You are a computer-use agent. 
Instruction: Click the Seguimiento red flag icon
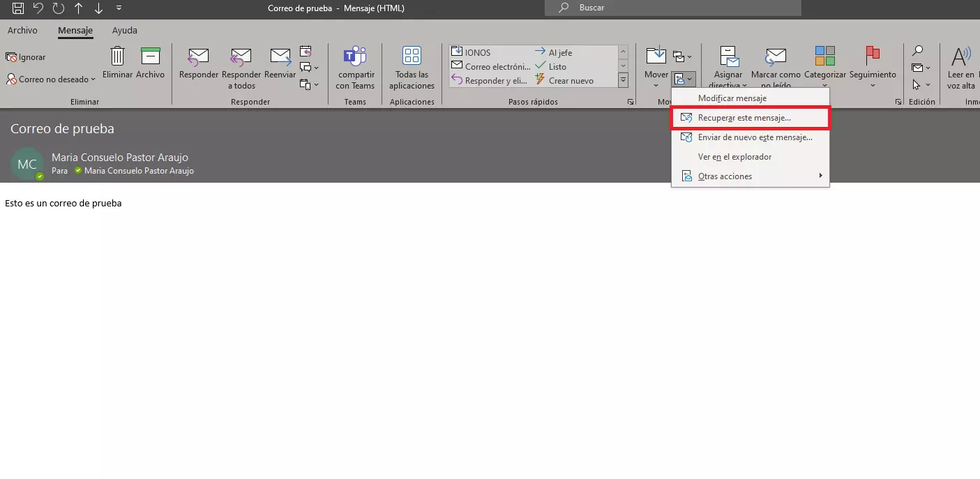tap(873, 57)
